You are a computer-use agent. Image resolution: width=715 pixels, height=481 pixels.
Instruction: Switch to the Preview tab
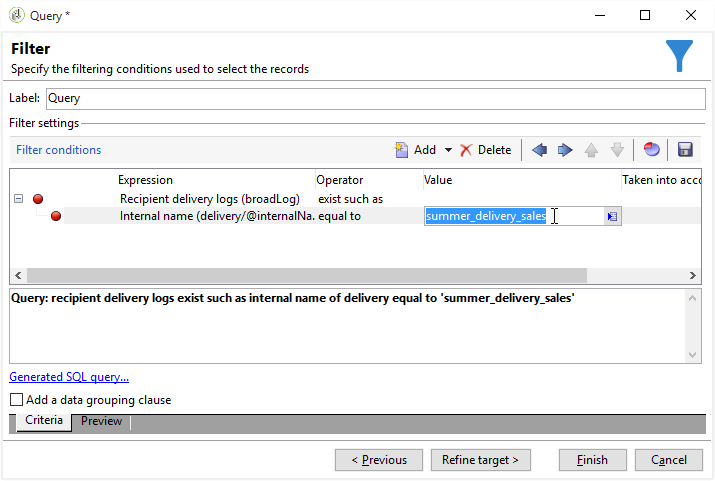[x=101, y=421]
